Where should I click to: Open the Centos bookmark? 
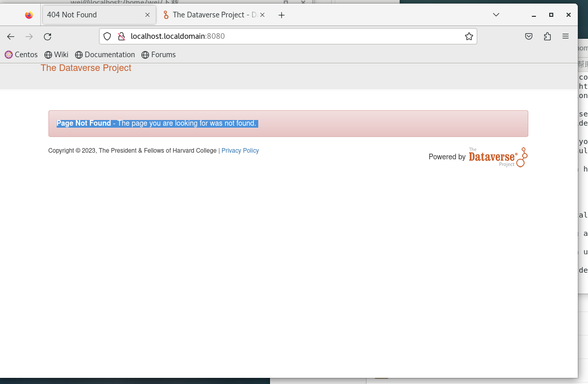(x=21, y=55)
